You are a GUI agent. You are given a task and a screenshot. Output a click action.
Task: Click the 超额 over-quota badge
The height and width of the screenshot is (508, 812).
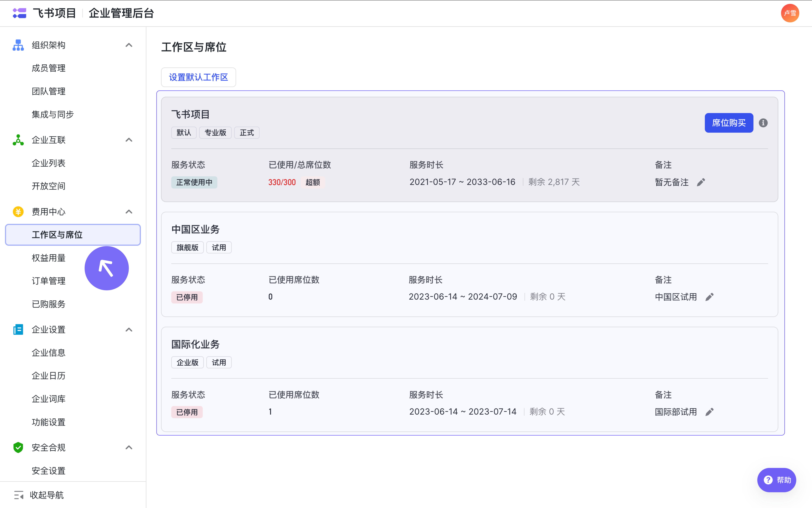[313, 182]
